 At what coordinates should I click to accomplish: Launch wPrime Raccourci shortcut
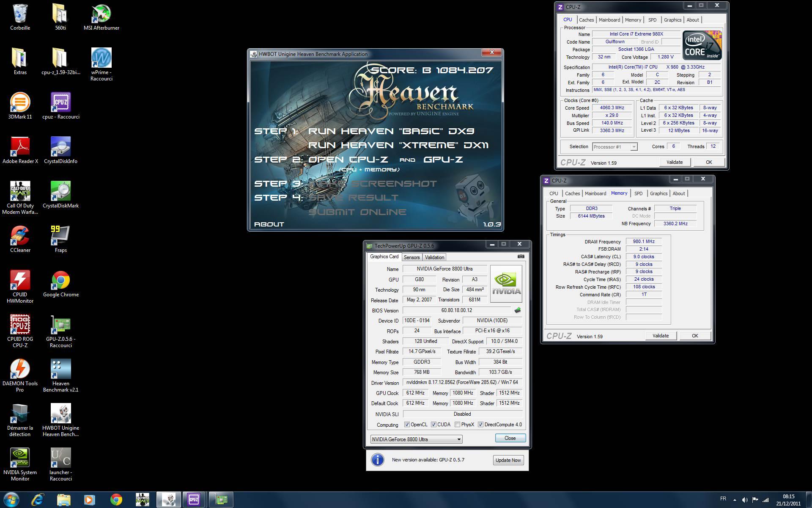(101, 64)
